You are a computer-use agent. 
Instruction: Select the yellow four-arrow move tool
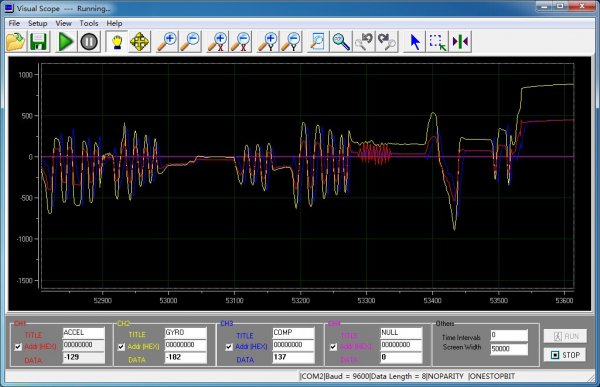pos(140,42)
